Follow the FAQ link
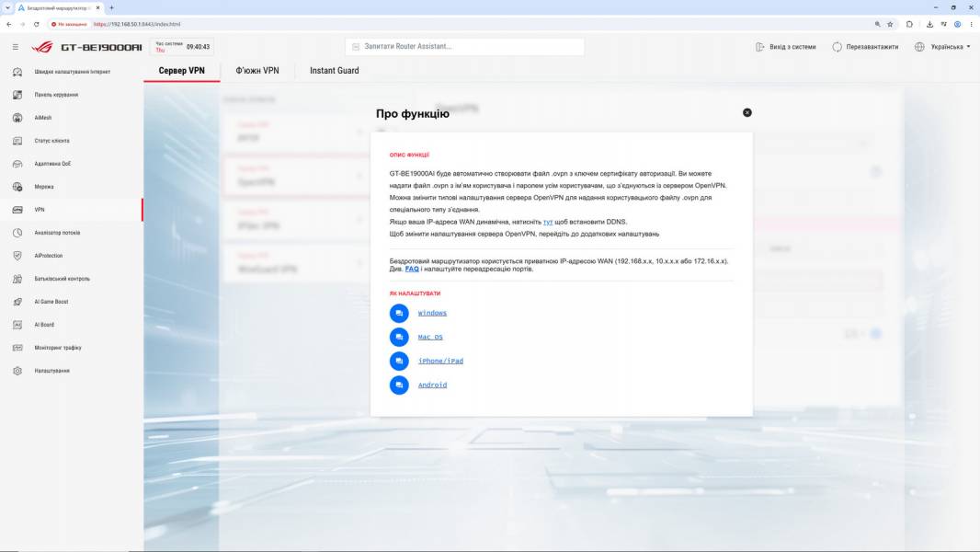This screenshot has height=552, width=980. tap(412, 269)
